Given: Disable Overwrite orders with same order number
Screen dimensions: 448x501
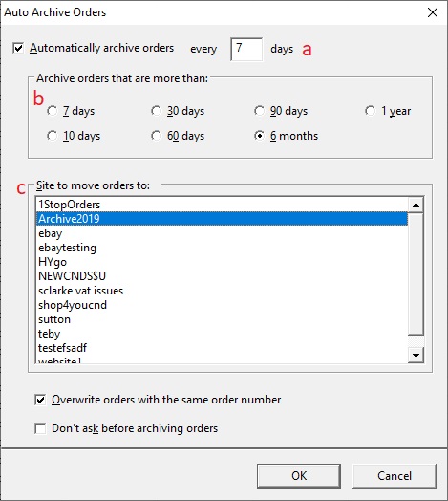Looking at the screenshot, I should click(40, 400).
